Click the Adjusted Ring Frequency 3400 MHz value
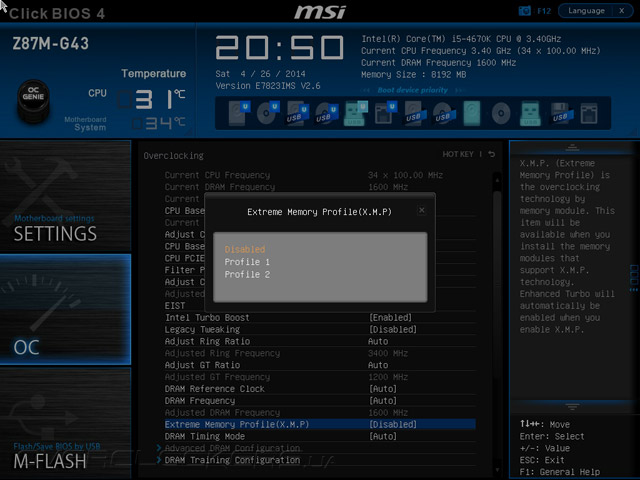640x480 pixels. [x=388, y=353]
